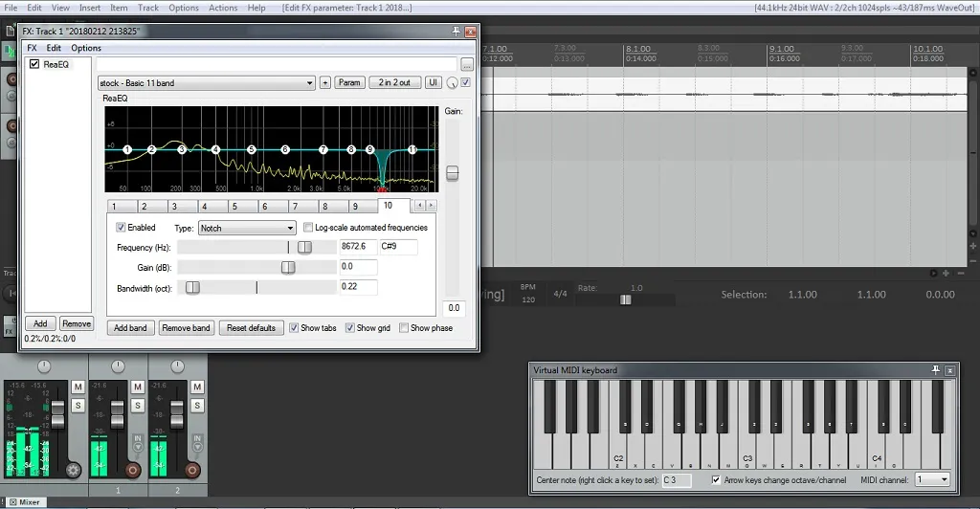This screenshot has width=980, height=509.
Task: Toggle Show grid checkbox
Action: (x=350, y=328)
